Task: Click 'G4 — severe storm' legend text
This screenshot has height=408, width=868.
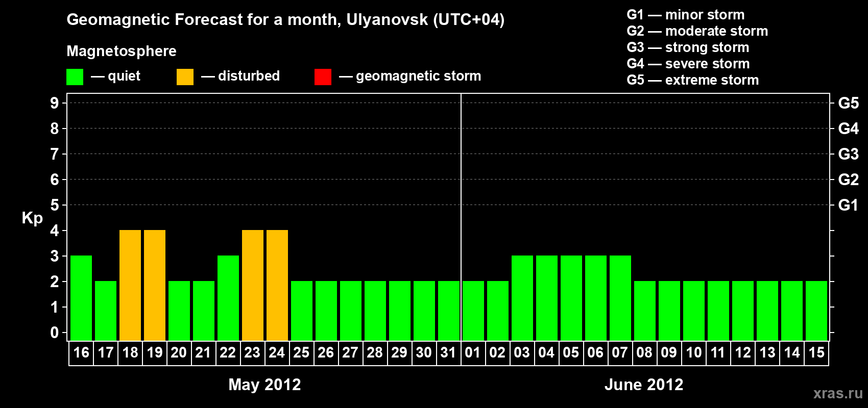Action: point(688,64)
